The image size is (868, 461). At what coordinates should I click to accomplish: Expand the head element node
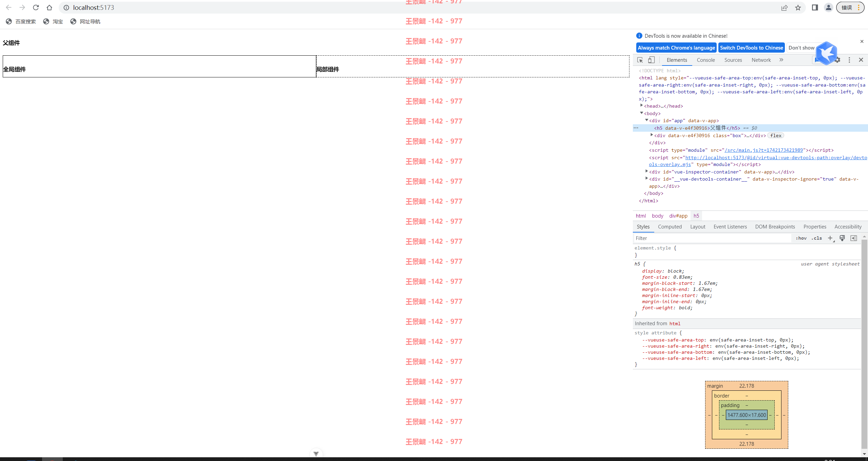coord(642,106)
